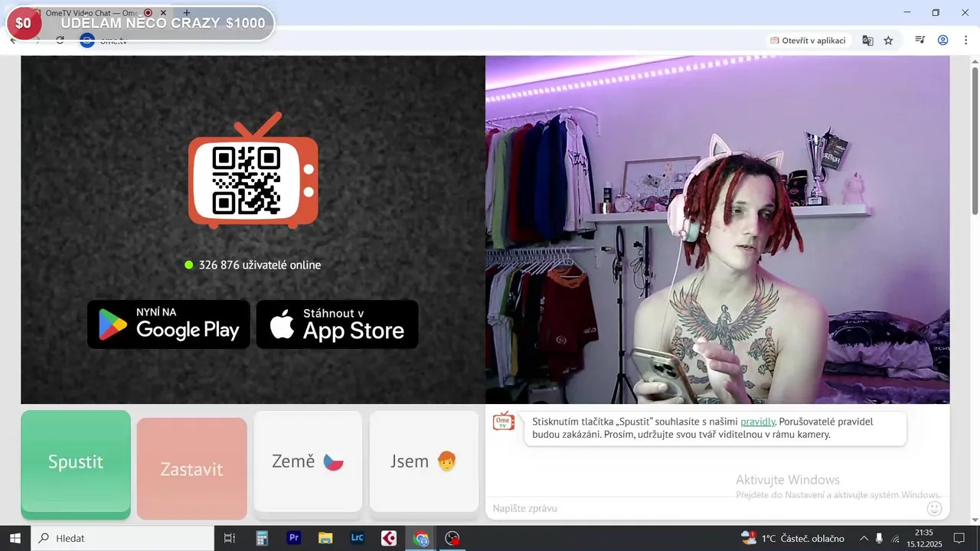Open the weather widget showing 1°C
The image size is (980, 551).
click(x=792, y=538)
